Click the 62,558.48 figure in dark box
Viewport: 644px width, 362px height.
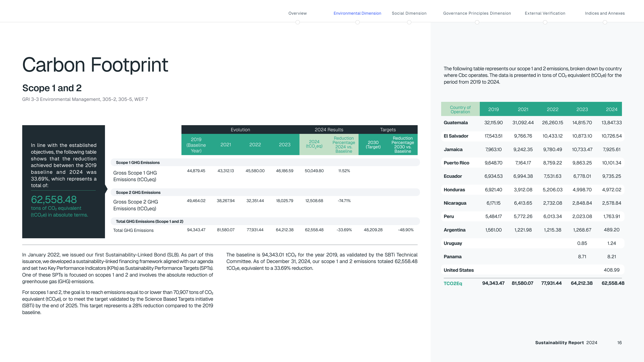click(54, 199)
